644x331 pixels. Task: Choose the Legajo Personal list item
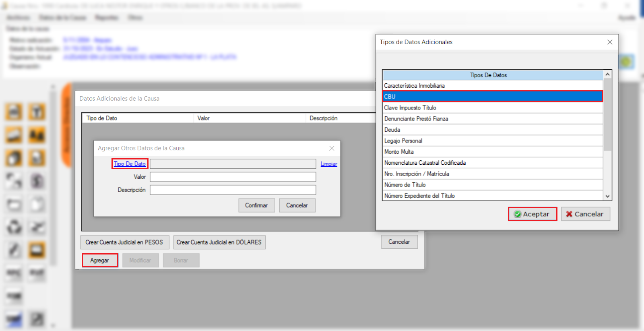pos(492,141)
